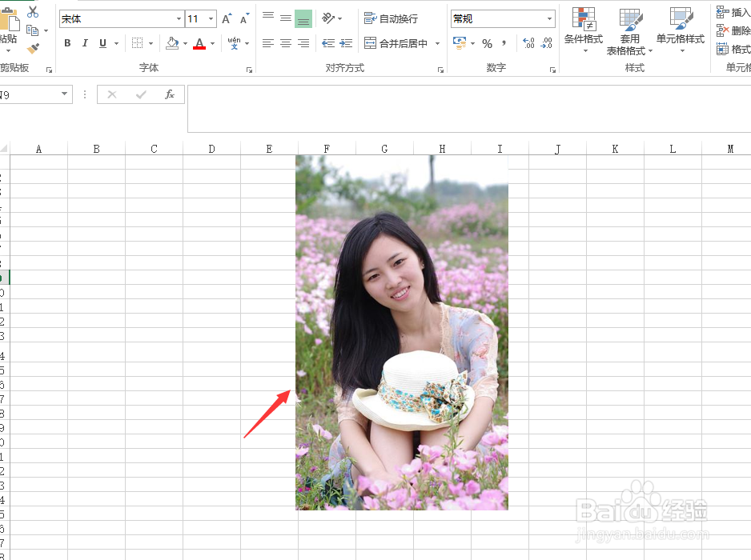This screenshot has width=751, height=560.
Task: Click the Copy icon
Action: [x=32, y=30]
